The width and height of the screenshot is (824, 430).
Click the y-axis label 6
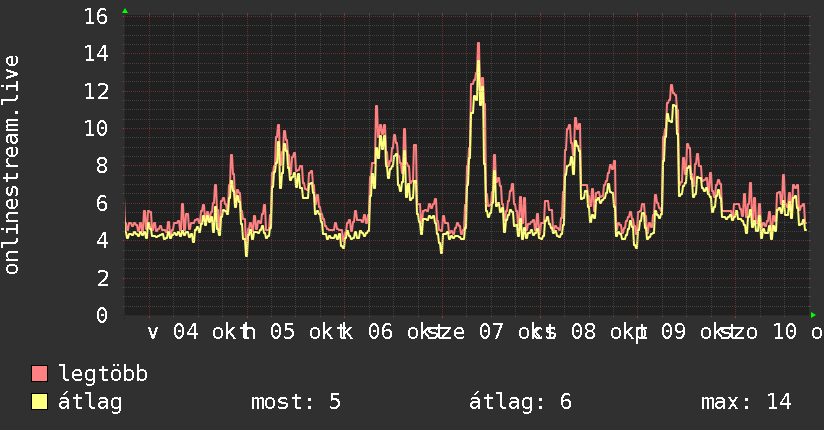(102, 203)
